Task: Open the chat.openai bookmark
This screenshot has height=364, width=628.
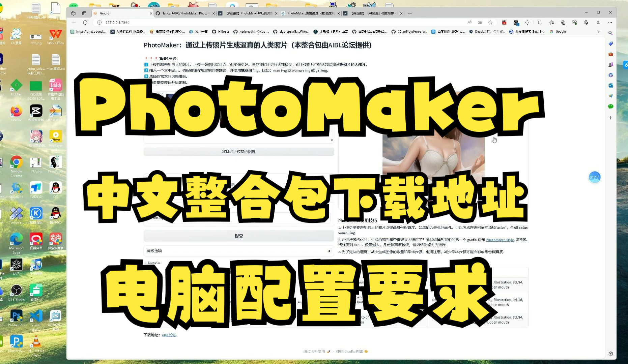Action: coord(88,32)
